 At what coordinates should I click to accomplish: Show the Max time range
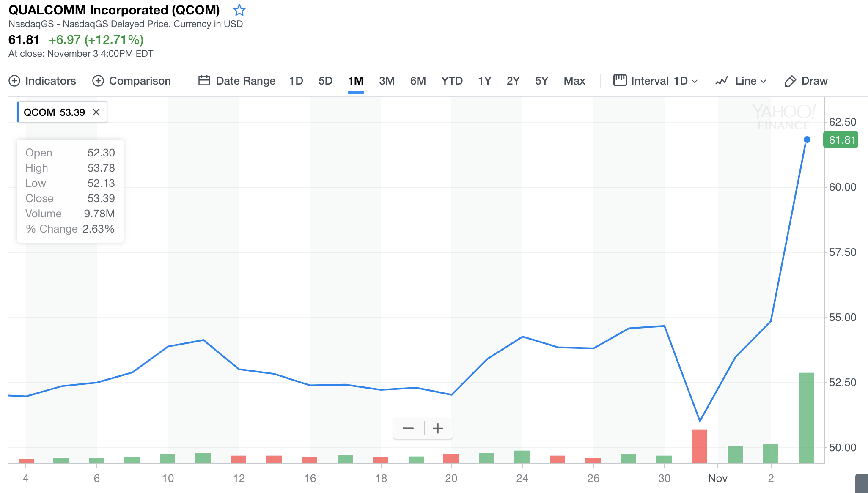(574, 81)
